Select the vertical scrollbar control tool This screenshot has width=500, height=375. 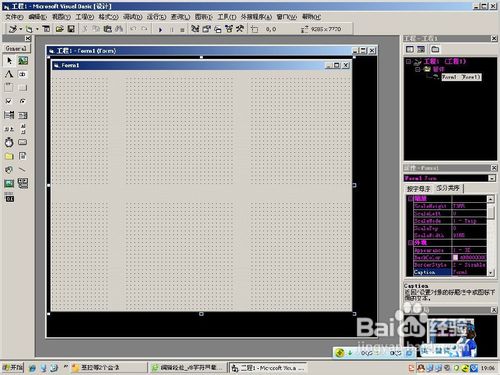23,129
